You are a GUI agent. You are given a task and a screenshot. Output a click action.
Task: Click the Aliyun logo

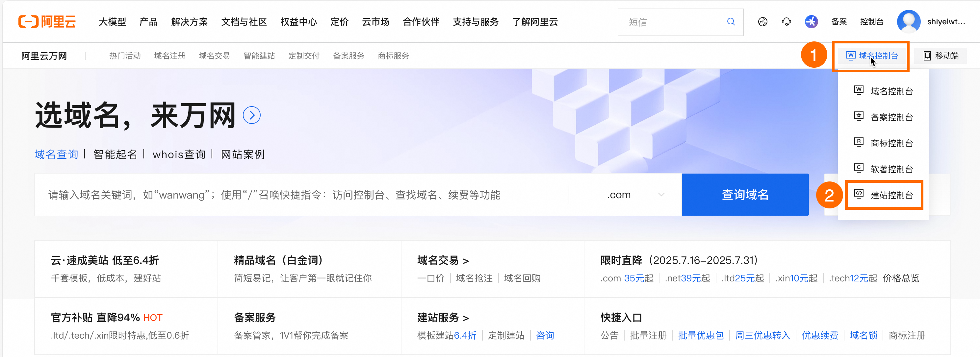pos(47,22)
